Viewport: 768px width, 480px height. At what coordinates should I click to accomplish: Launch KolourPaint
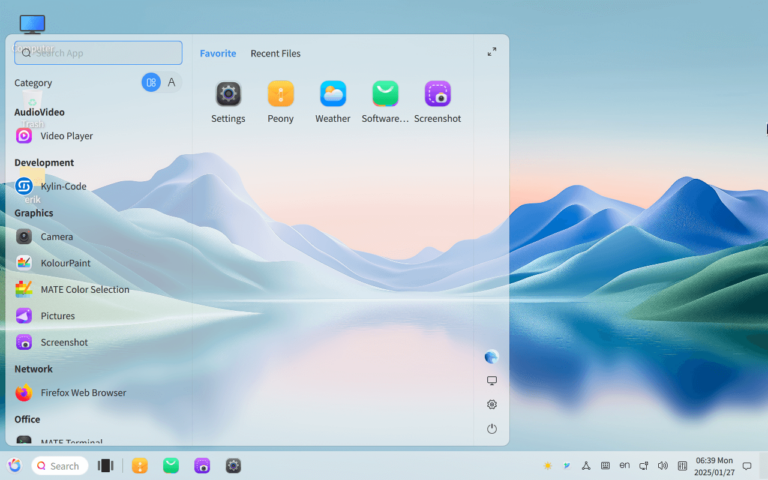(x=98, y=263)
